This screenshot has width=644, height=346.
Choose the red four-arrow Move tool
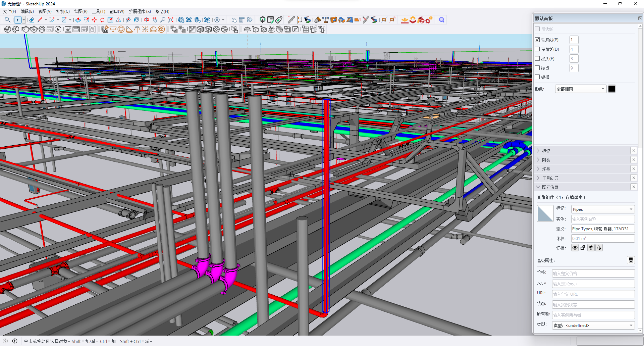[x=94, y=20]
